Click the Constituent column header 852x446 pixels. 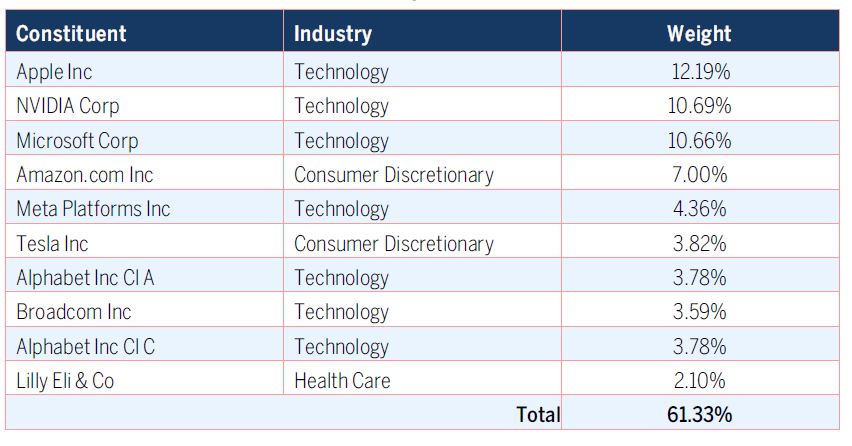71,33
